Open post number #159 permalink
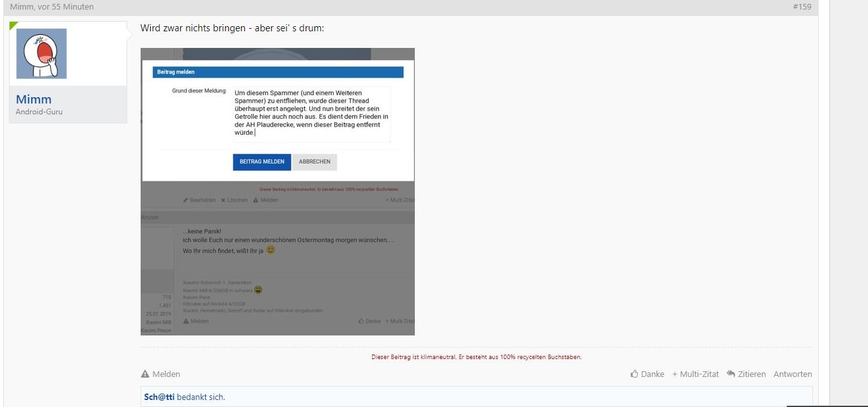 (802, 7)
